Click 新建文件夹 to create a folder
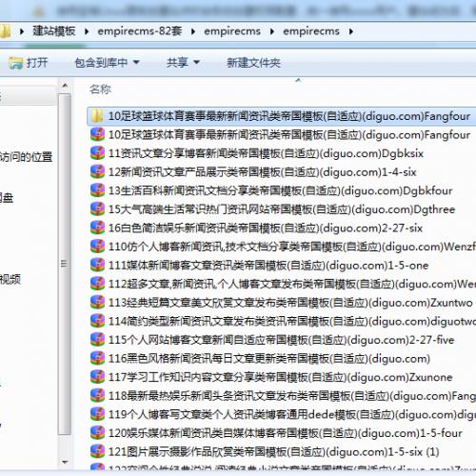The image size is (476, 476). click(253, 63)
